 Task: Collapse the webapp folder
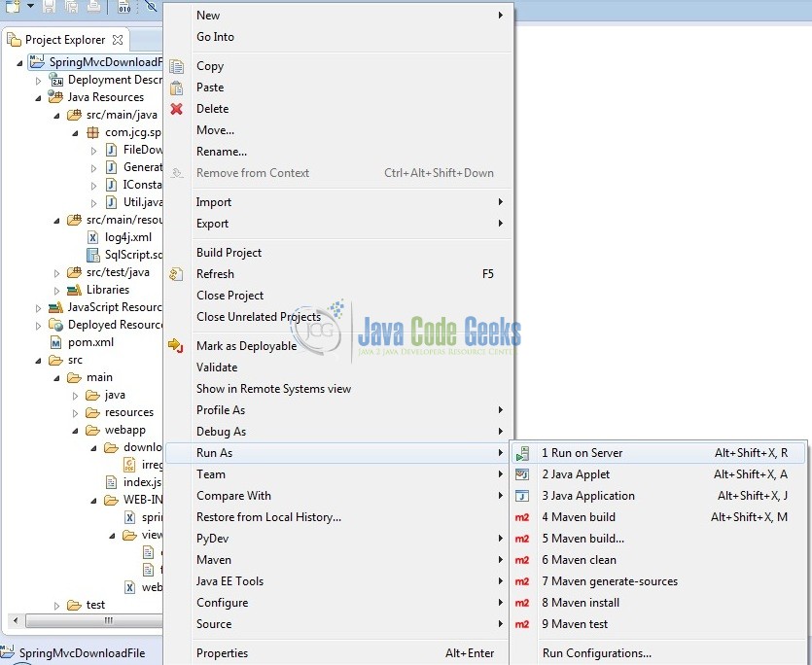(x=76, y=431)
